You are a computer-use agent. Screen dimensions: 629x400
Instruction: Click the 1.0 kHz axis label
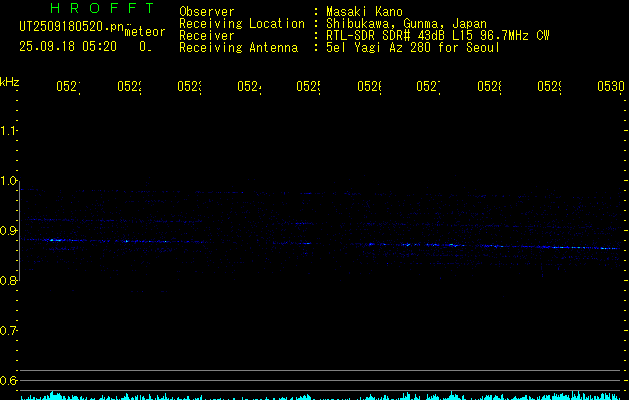coord(8,181)
